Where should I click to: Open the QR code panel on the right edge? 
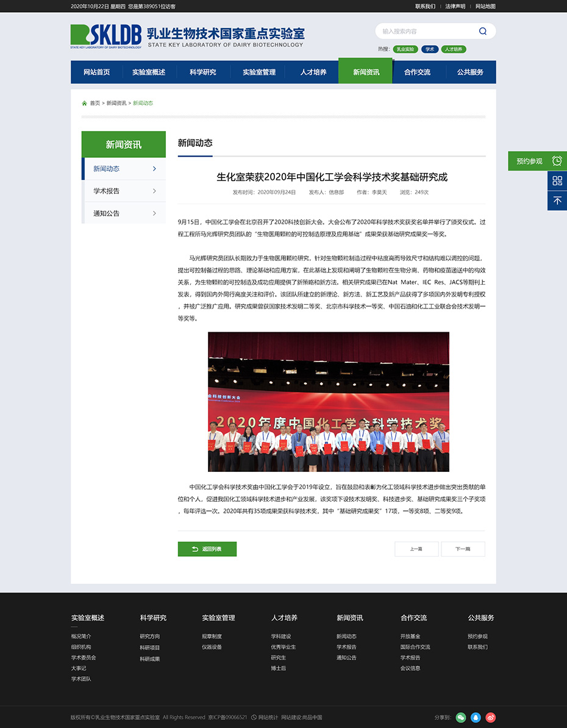557,180
